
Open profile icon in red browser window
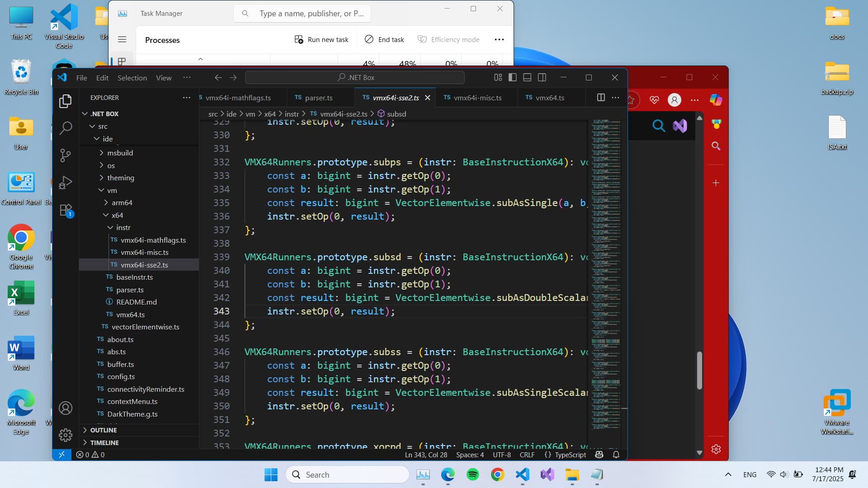[675, 100]
